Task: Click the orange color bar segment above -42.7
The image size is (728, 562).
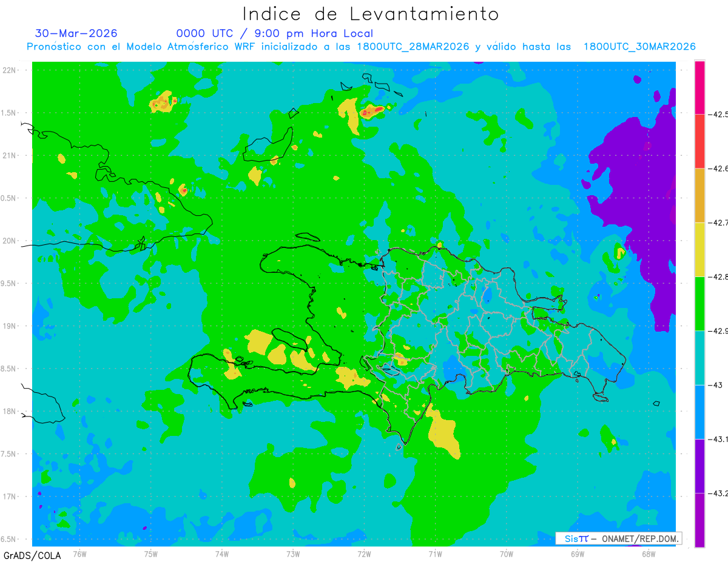Action: point(699,195)
